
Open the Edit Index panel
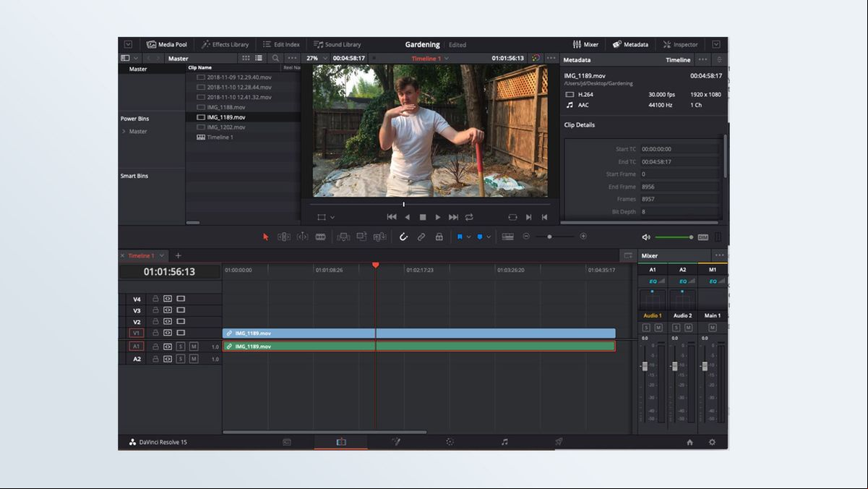[280, 44]
